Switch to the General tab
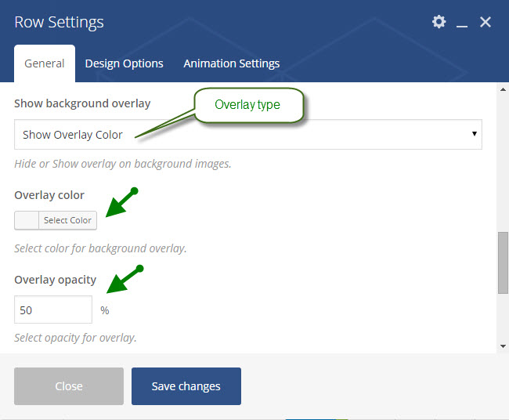 tap(45, 63)
